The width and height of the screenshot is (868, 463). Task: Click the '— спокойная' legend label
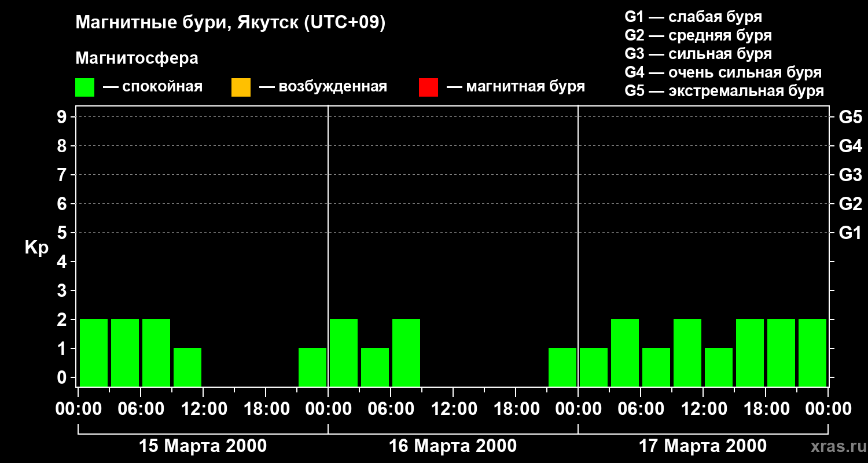153,87
